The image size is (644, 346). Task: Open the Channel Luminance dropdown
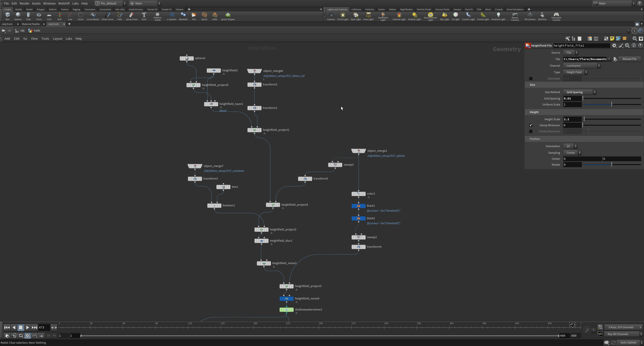click(581, 66)
